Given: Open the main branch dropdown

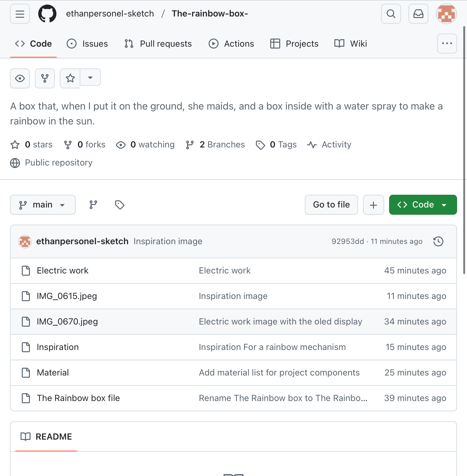Looking at the screenshot, I should click(x=43, y=205).
